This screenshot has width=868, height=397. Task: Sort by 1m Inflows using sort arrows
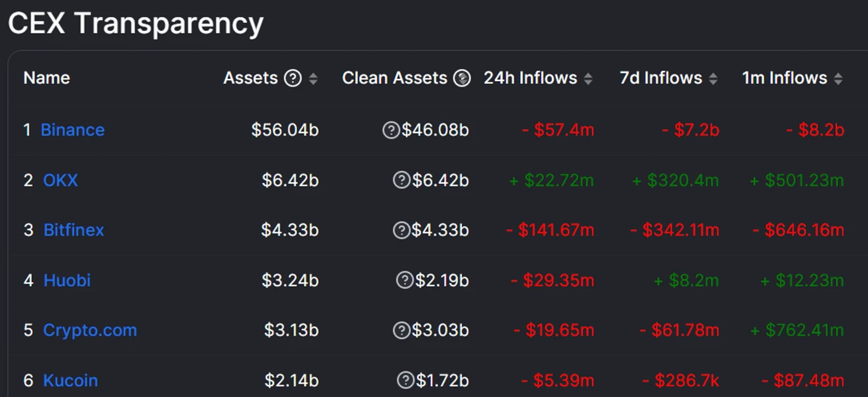838,79
